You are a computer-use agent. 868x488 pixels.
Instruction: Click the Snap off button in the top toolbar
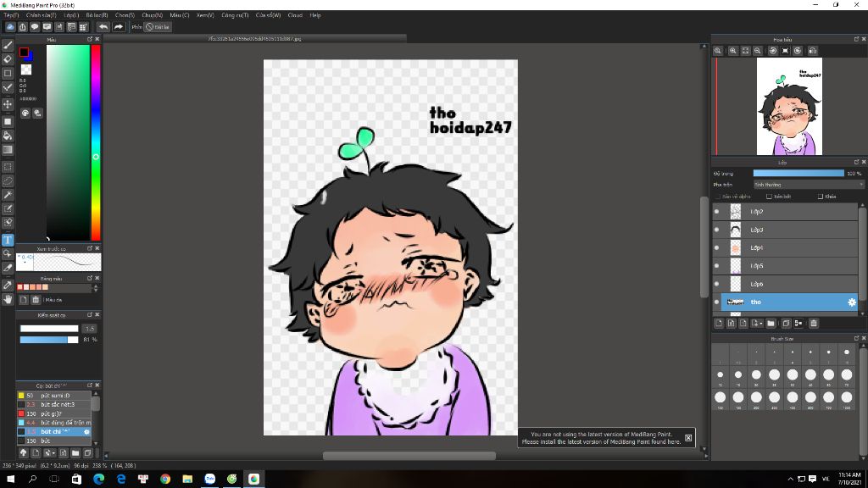pos(158,26)
